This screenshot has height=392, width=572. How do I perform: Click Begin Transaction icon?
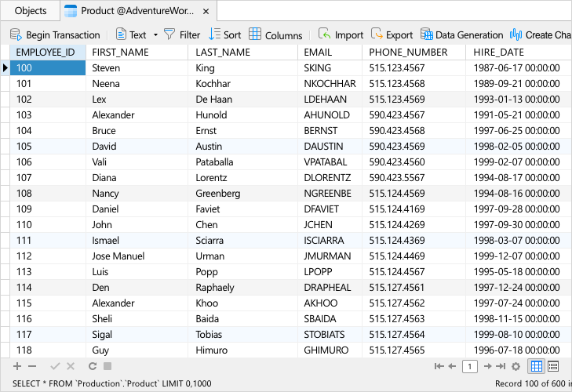(x=16, y=34)
